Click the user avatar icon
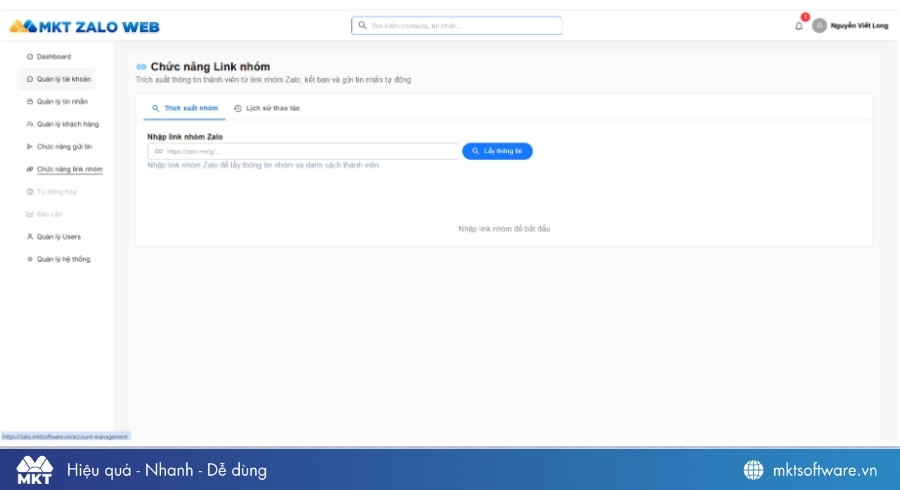Viewport: 900px width, 490px height. point(819,25)
